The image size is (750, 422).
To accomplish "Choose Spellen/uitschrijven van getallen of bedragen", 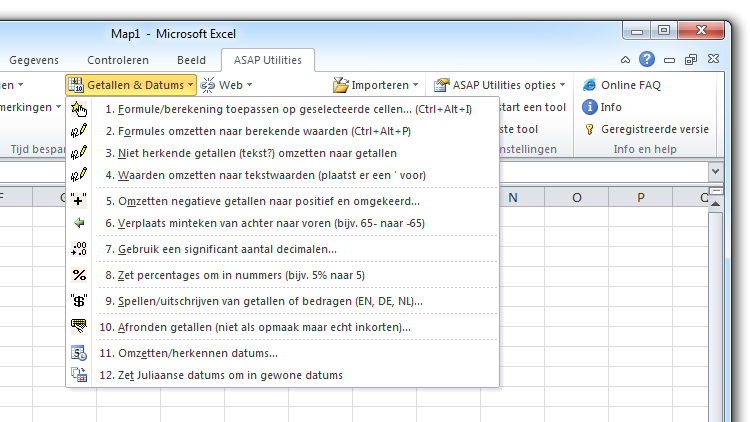I will click(x=283, y=301).
